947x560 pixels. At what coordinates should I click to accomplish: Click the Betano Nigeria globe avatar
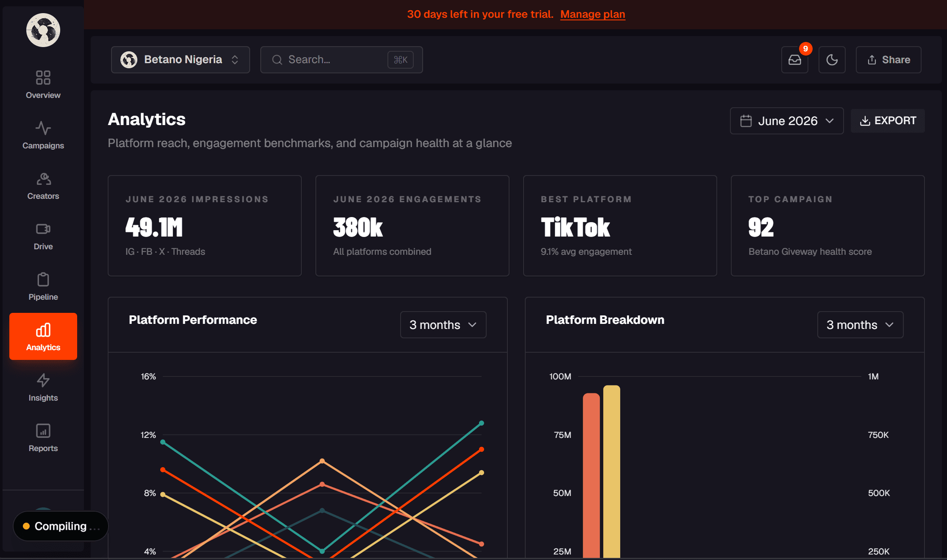point(129,60)
